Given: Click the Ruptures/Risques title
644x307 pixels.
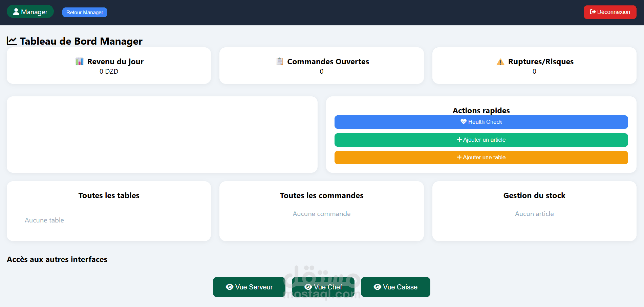Looking at the screenshot, I should (541, 62).
